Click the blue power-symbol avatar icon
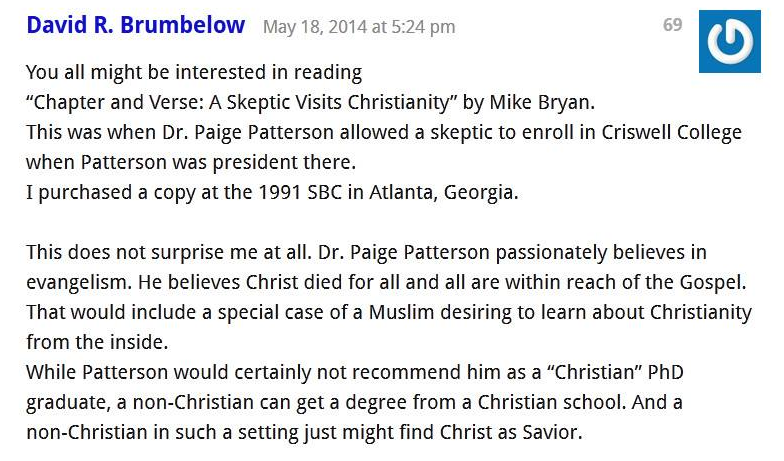 point(730,42)
